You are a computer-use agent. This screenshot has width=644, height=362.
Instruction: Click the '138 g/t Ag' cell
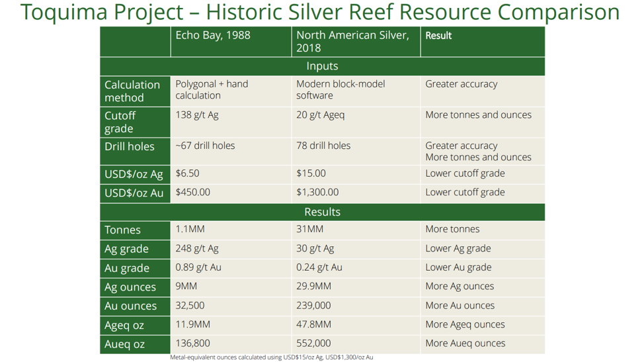(231, 122)
